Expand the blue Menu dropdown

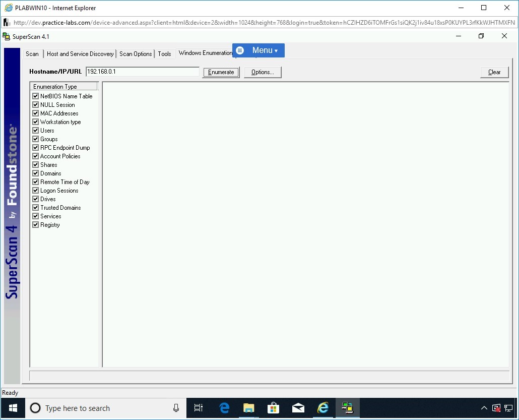pyautogui.click(x=258, y=50)
